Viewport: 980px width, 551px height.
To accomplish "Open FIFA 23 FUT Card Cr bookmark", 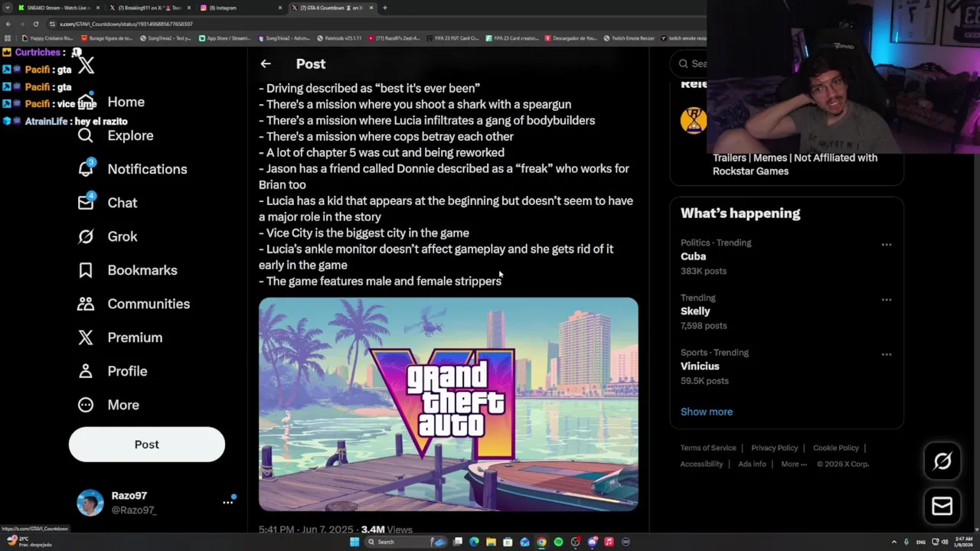I will coord(452,38).
